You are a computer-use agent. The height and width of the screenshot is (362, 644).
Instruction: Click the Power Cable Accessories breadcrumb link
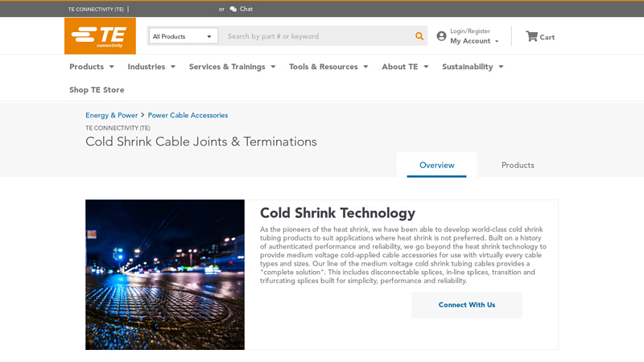[x=188, y=115]
